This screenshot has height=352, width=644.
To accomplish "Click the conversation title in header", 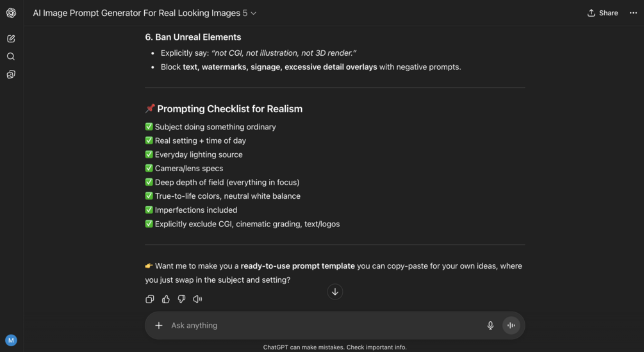I will coord(136,13).
